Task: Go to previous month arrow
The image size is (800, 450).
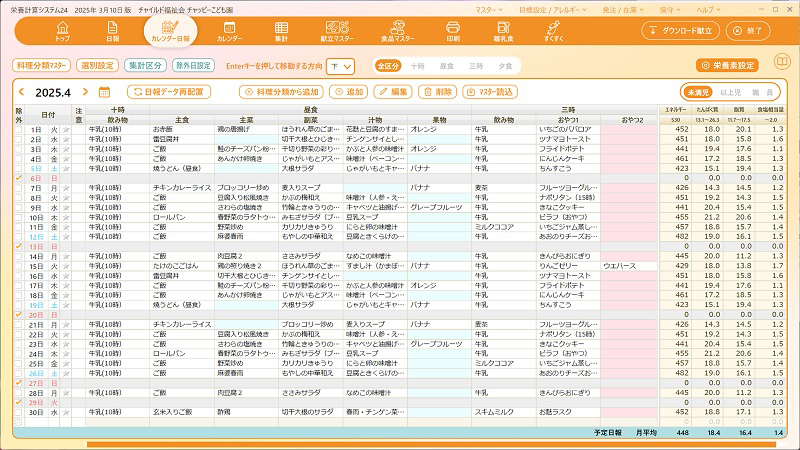Action: pyautogui.click(x=21, y=92)
